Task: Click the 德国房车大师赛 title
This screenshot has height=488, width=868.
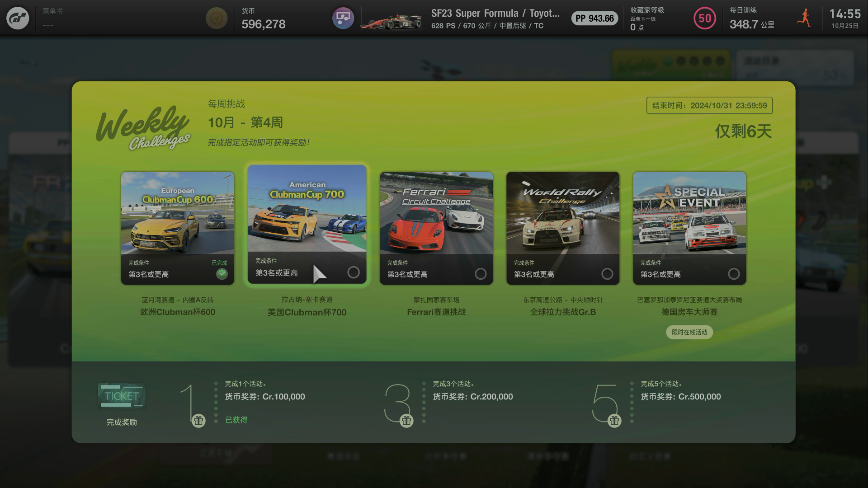Action: pyautogui.click(x=689, y=312)
